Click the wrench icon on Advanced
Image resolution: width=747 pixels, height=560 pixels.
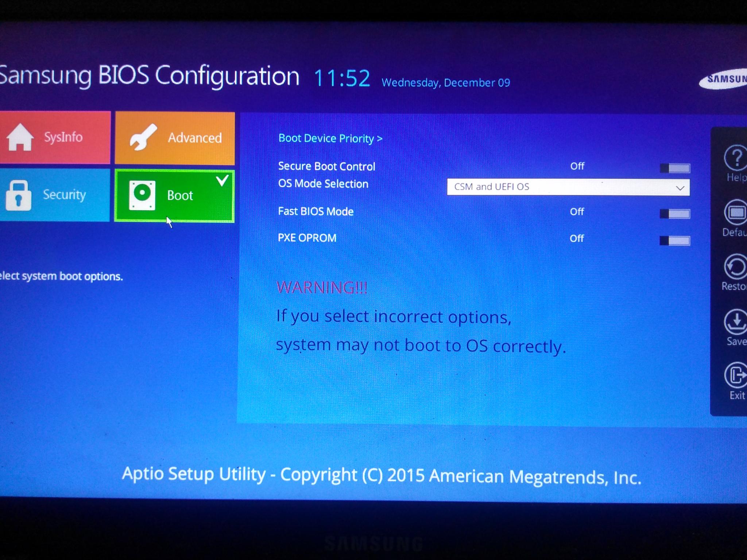click(x=143, y=137)
